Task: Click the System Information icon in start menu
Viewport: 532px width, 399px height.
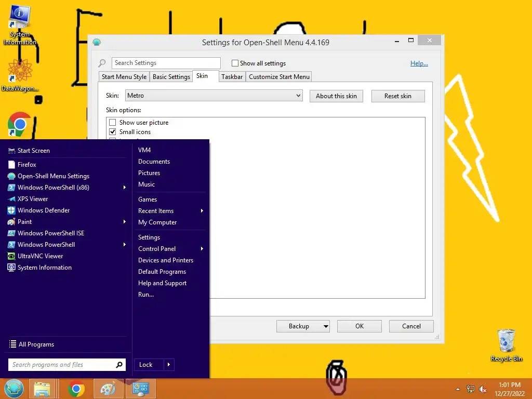Action: [11, 268]
